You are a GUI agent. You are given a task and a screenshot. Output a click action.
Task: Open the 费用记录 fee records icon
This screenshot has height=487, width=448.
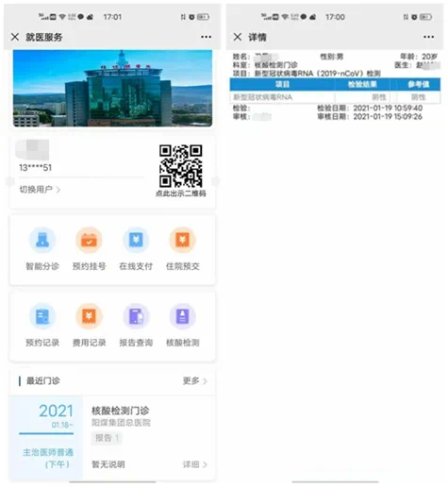tap(89, 316)
